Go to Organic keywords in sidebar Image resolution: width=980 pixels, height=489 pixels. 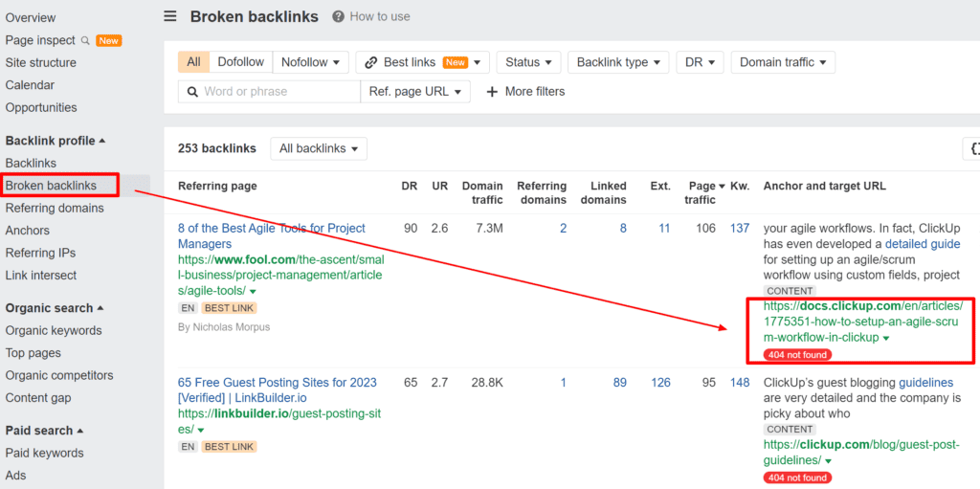pos(54,330)
